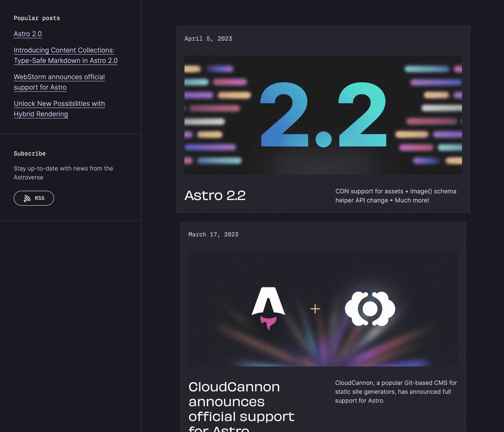The height and width of the screenshot is (432, 504).
Task: Open WebStorm announces official support link
Action: pyautogui.click(x=59, y=82)
